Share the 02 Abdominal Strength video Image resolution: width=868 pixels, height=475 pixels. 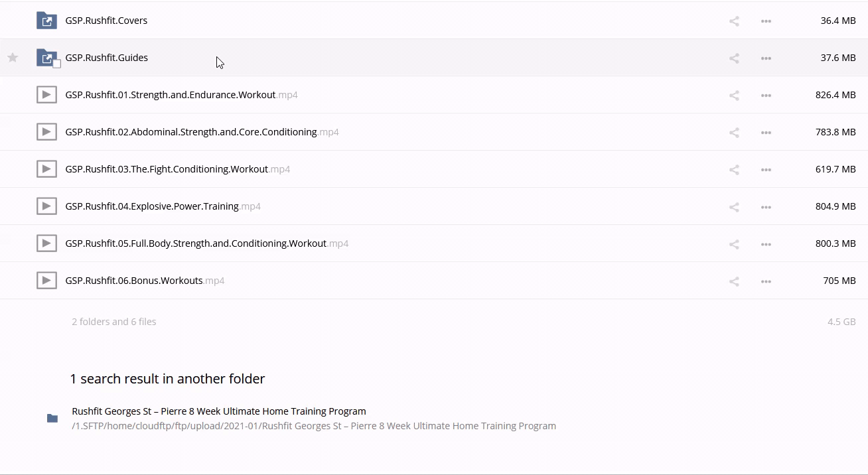pos(734,133)
